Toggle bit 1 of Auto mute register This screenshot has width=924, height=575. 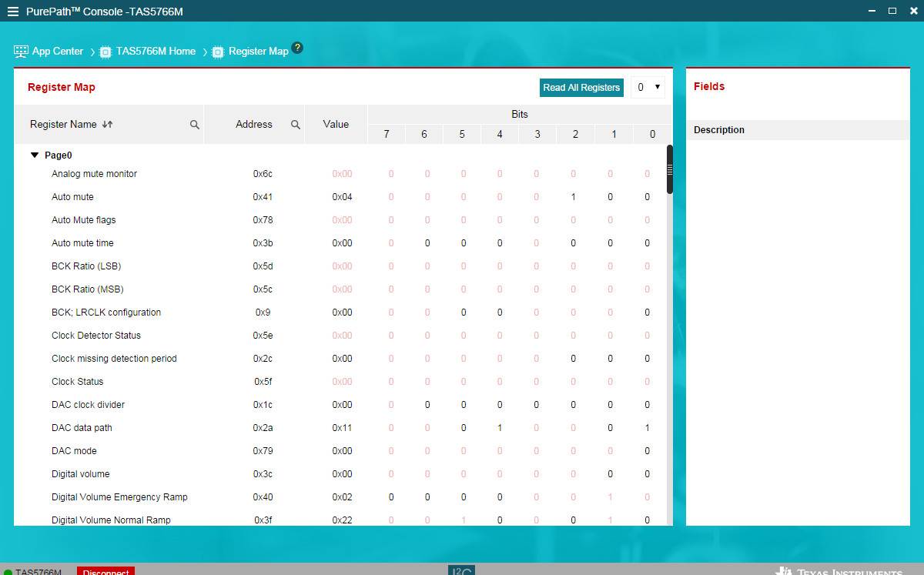click(x=611, y=197)
